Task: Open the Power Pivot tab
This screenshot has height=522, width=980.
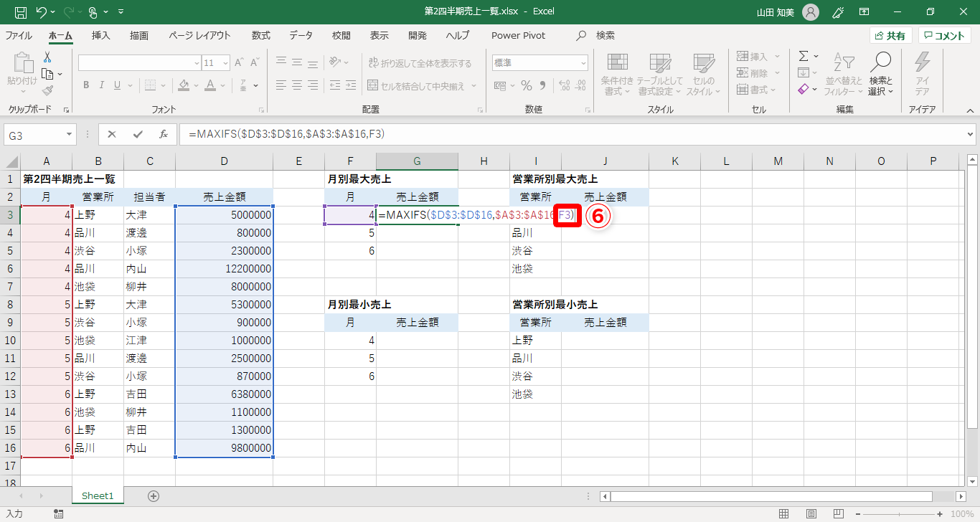Action: [519, 35]
